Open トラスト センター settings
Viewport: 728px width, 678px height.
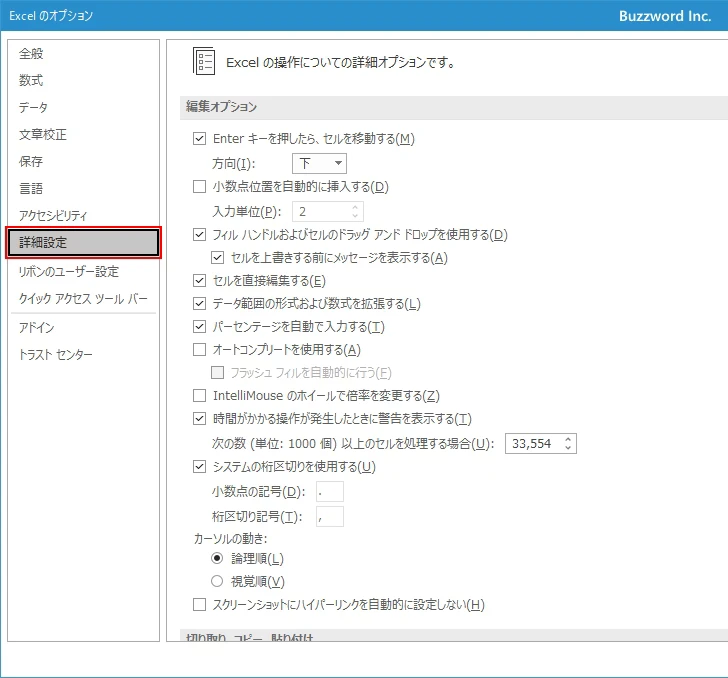[x=56, y=354]
